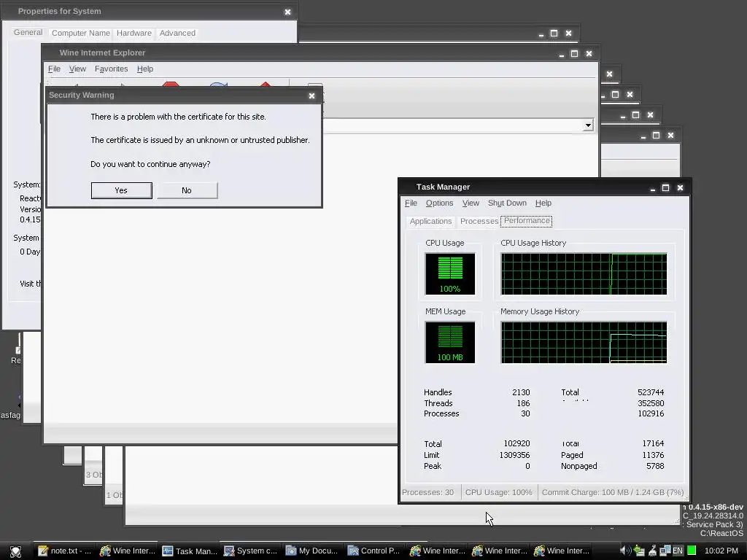
Task: Open the EN keyboard layout indicator
Action: [678, 551]
